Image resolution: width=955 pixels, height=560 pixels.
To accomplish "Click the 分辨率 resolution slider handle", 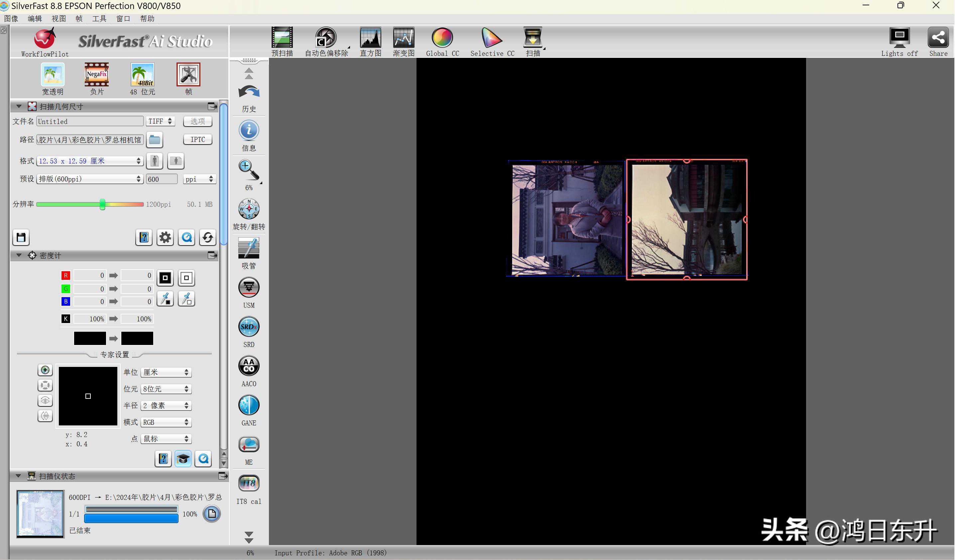I will point(102,204).
